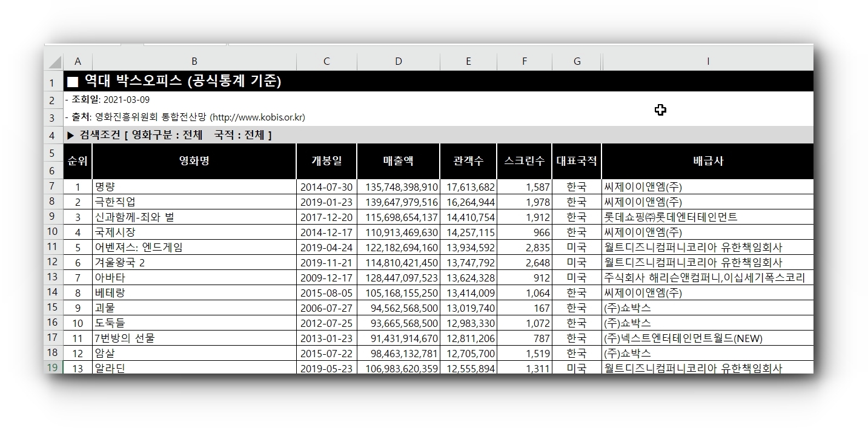
Task: Click the source cell with kobis.or.kr URL
Action: (x=438, y=117)
